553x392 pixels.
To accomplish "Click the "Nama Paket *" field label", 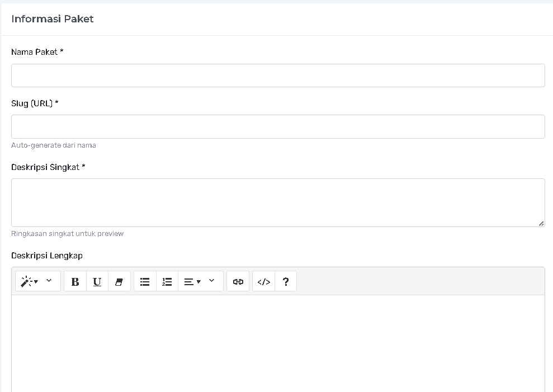I will pos(37,52).
